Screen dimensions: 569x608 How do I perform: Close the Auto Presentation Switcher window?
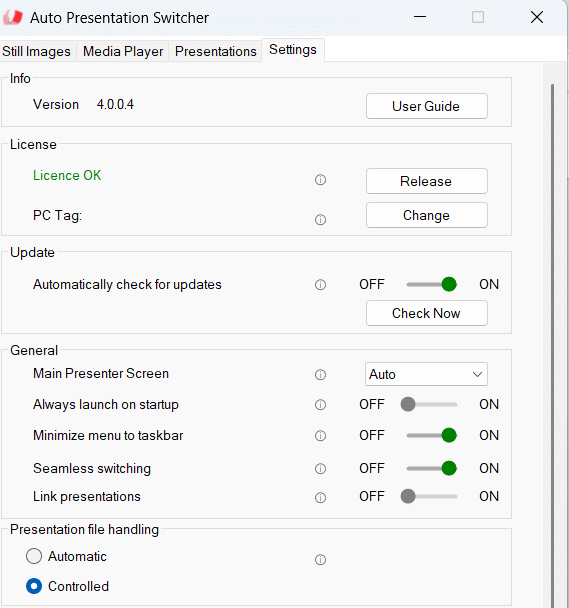tap(537, 17)
